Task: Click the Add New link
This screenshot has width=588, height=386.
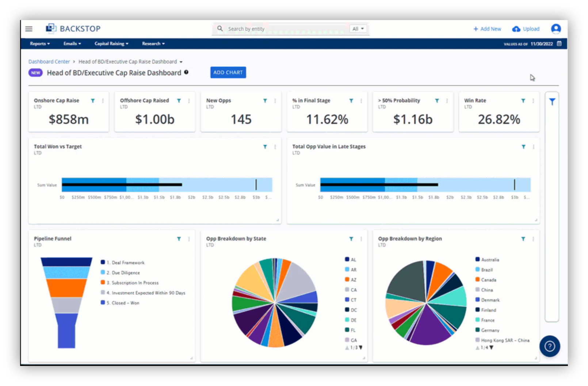Action: coord(487,29)
